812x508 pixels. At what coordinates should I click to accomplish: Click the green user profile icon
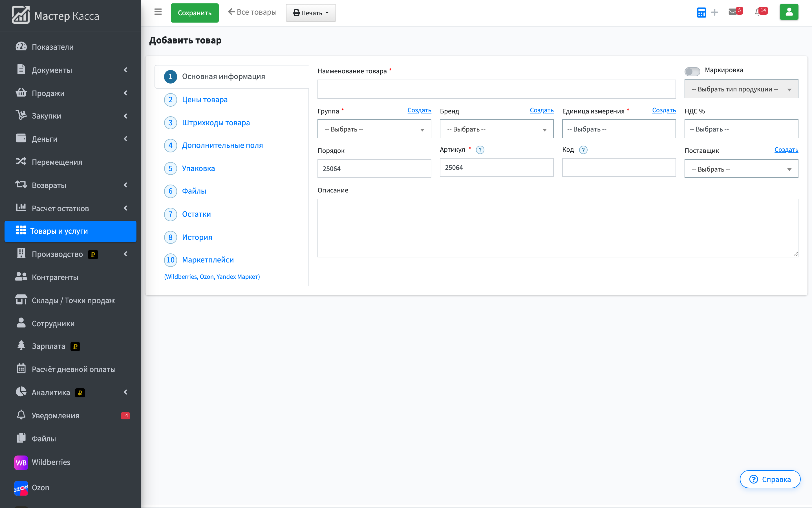click(x=789, y=12)
